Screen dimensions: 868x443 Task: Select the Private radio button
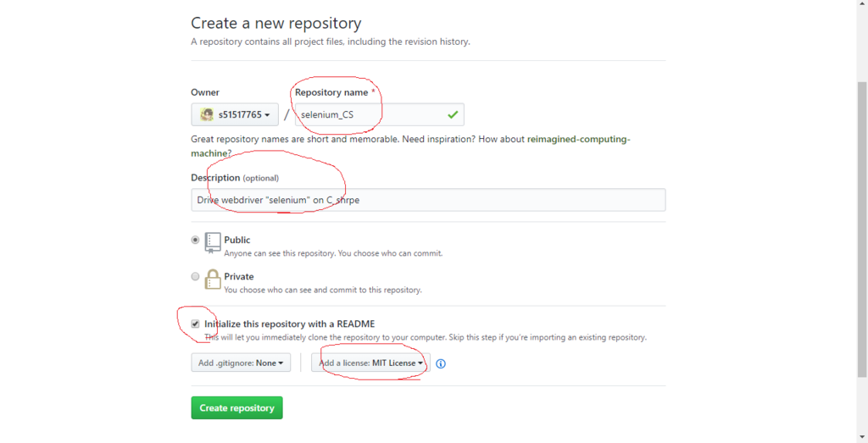click(x=195, y=276)
